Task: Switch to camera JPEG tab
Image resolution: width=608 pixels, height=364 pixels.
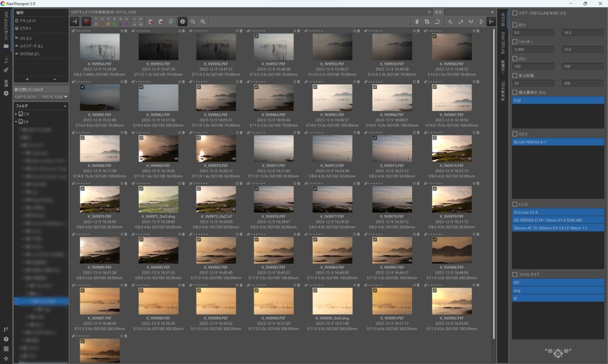Action: coord(503,43)
